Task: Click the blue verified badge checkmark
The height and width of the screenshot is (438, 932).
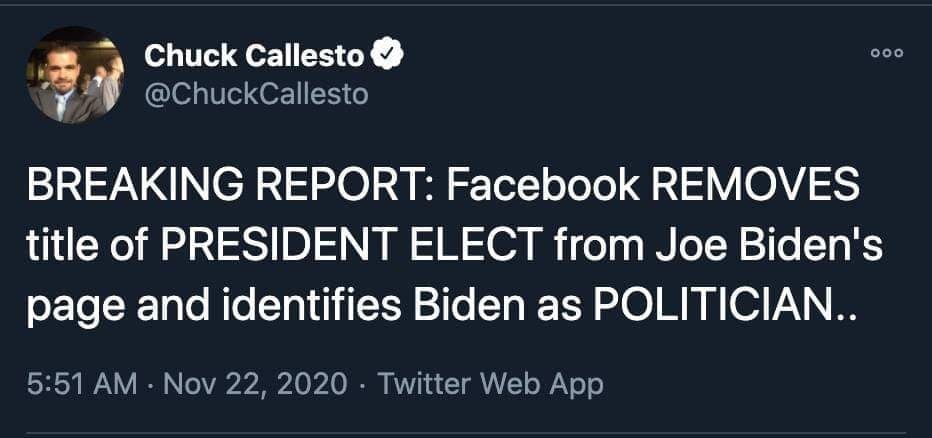Action: (x=388, y=55)
